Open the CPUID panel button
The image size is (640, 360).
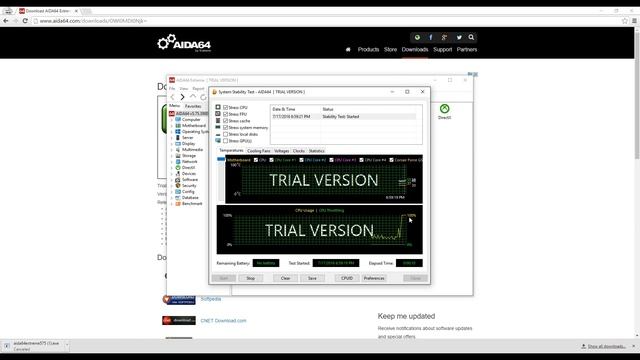(x=347, y=278)
